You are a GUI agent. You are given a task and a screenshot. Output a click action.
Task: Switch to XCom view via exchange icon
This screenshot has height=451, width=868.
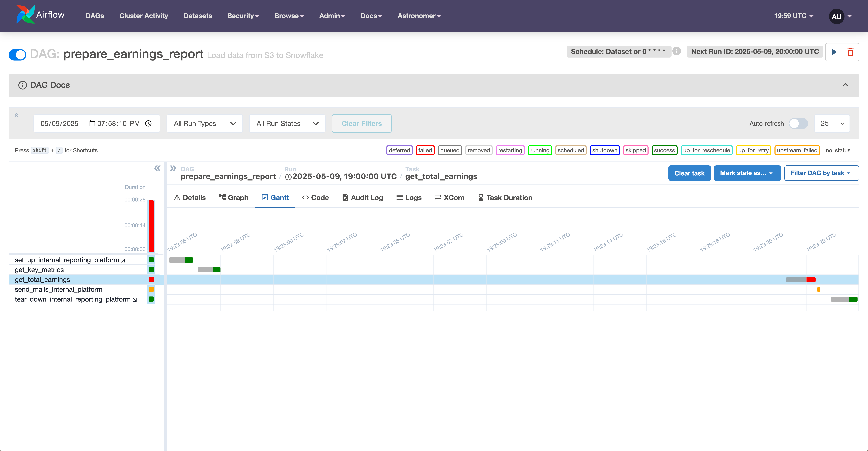(x=449, y=198)
